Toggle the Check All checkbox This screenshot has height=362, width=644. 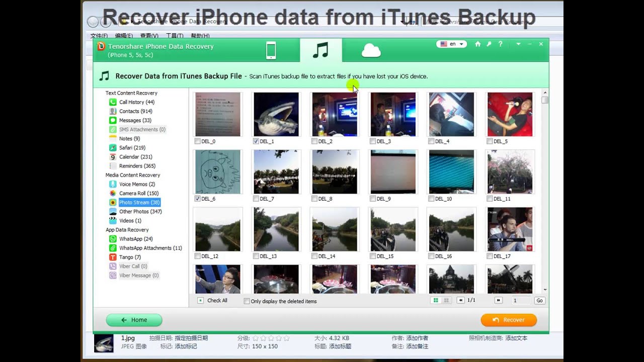200,300
